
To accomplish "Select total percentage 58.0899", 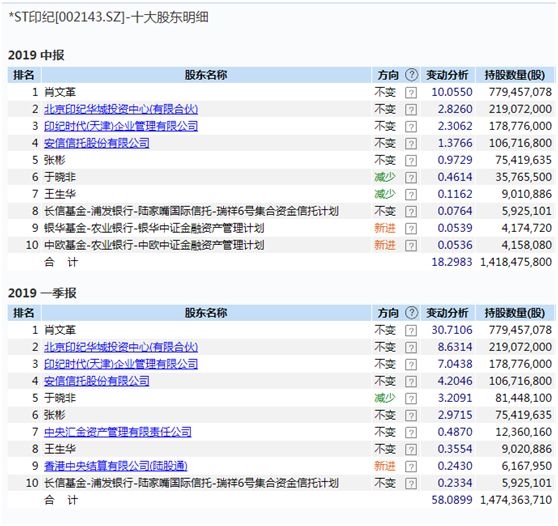I will coord(452,500).
